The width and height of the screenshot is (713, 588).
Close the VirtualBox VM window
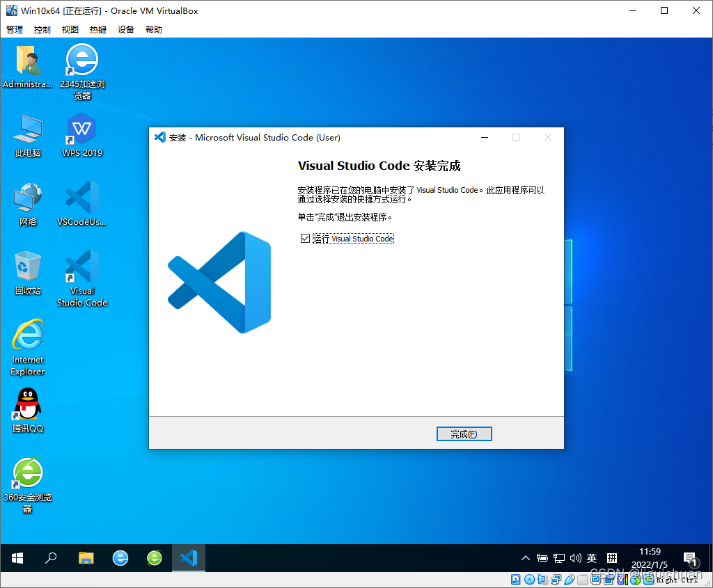point(696,11)
